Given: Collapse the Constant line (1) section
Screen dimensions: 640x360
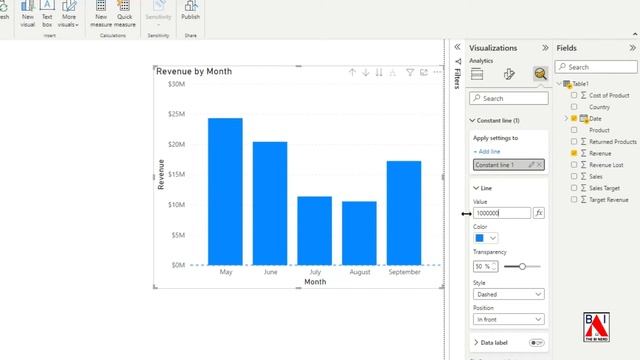Looking at the screenshot, I should (473, 120).
